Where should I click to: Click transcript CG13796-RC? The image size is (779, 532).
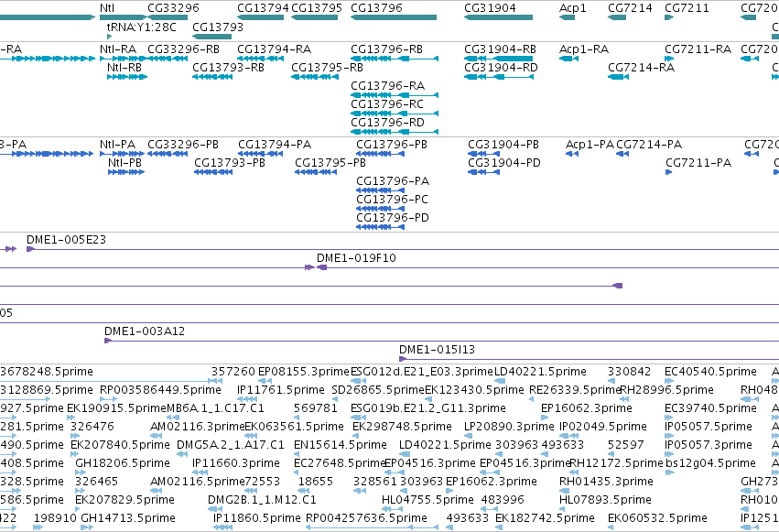[387, 104]
